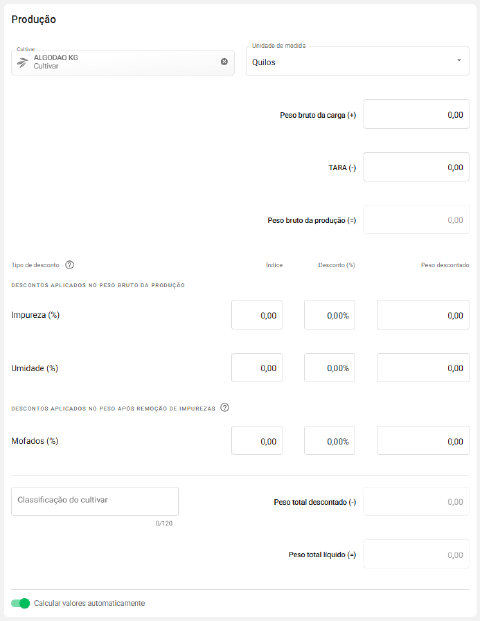The width and height of the screenshot is (480, 621).
Task: Select the Quilos unit combo box
Action: [x=358, y=61]
